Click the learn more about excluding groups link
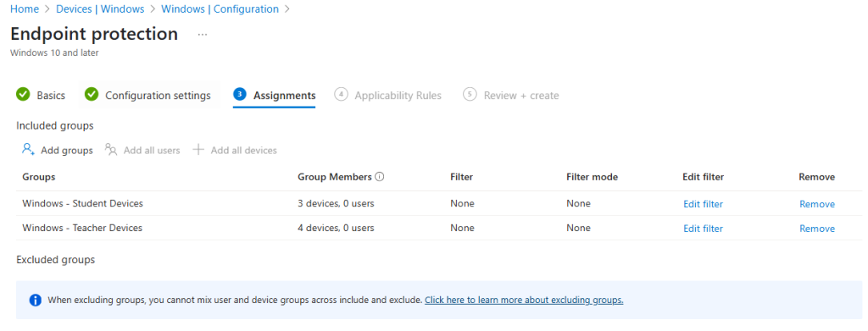The image size is (868, 331). 524,300
